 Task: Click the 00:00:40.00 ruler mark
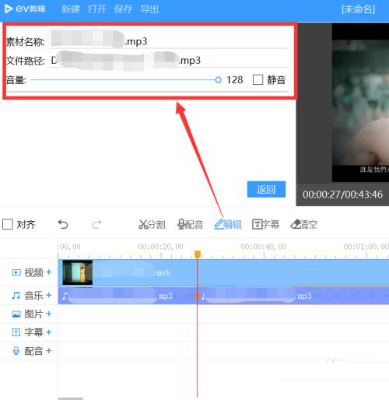(263, 247)
